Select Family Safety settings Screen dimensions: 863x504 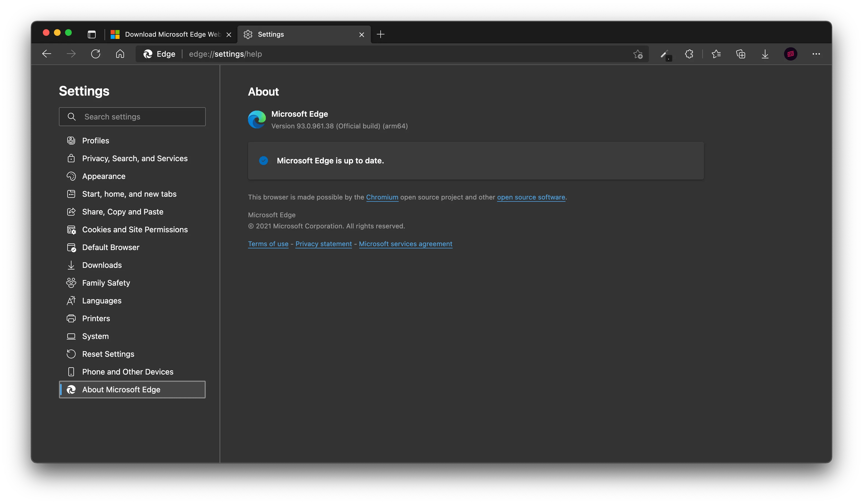pyautogui.click(x=106, y=283)
